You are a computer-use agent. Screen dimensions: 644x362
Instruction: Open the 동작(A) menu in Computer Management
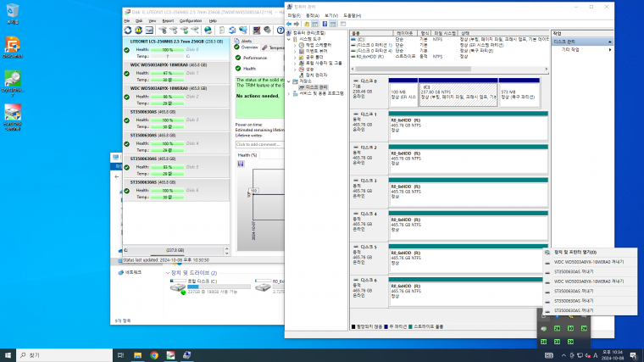(x=313, y=15)
